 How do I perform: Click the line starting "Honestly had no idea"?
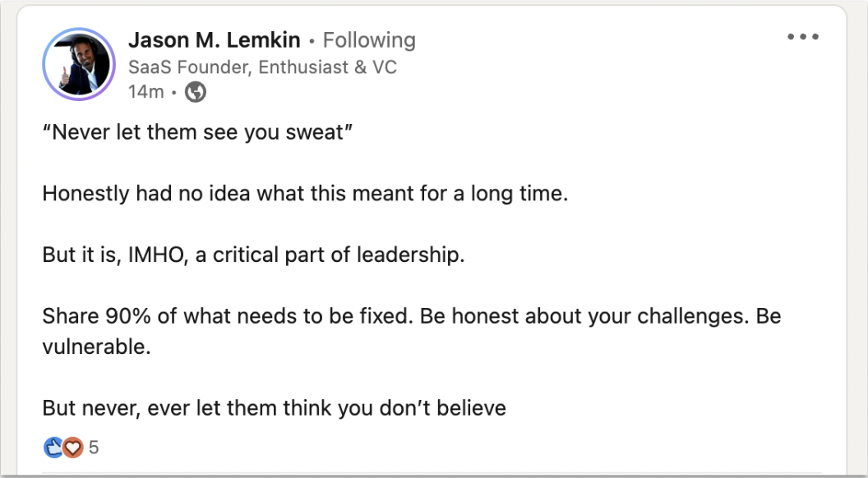pyautogui.click(x=305, y=194)
